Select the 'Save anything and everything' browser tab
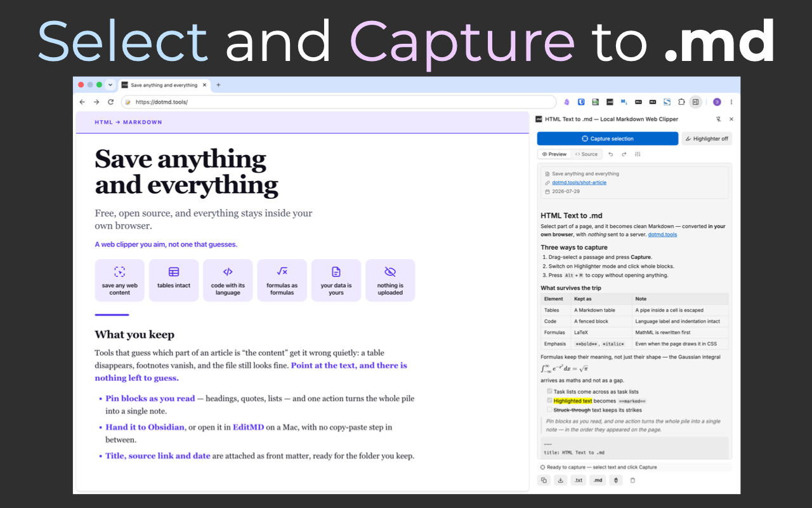 click(x=164, y=85)
